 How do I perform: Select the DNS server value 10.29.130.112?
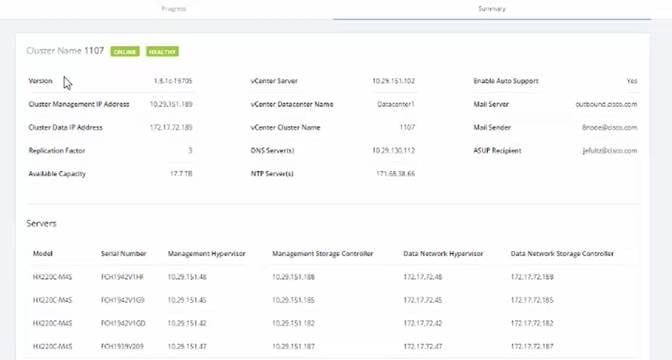coord(393,150)
